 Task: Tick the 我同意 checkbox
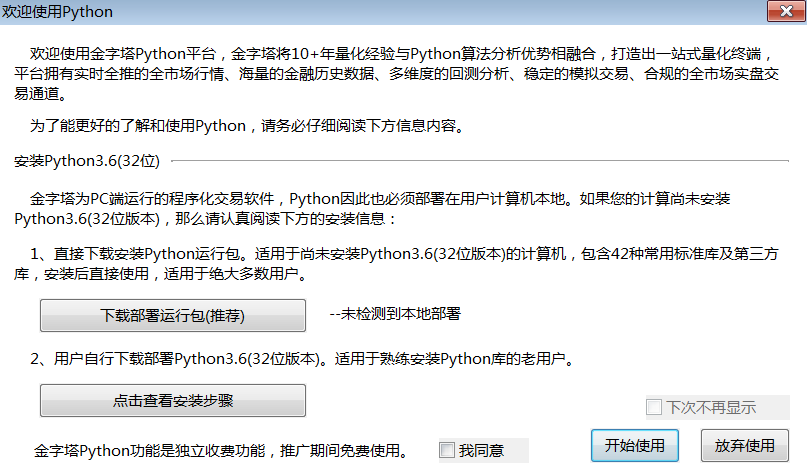(x=447, y=450)
